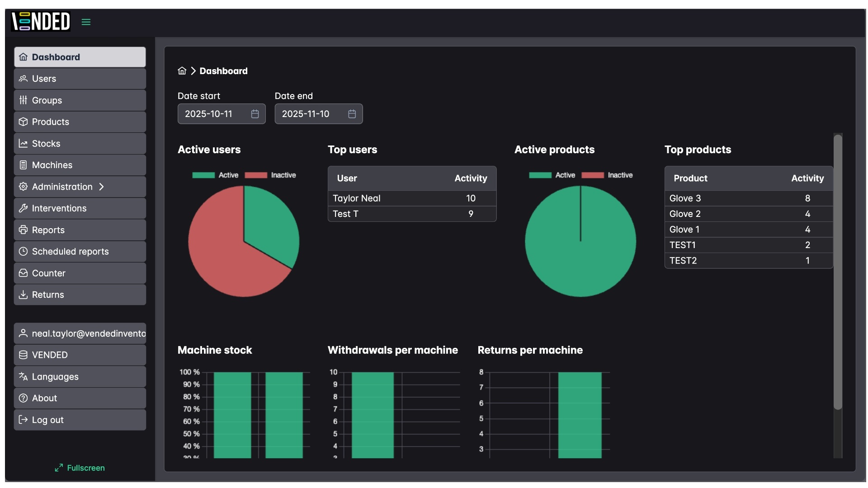Open the neal.taylor account menu item
Screen dimensions: 868x488
click(80, 333)
